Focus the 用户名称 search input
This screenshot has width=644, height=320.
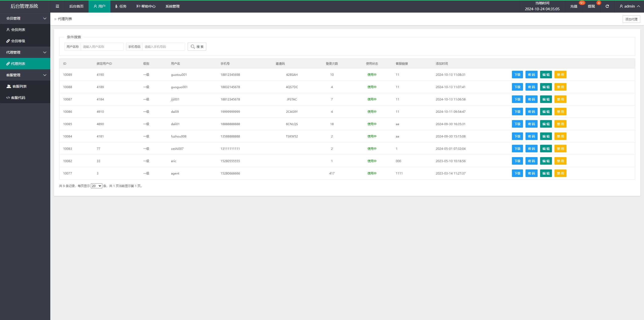coord(102,47)
